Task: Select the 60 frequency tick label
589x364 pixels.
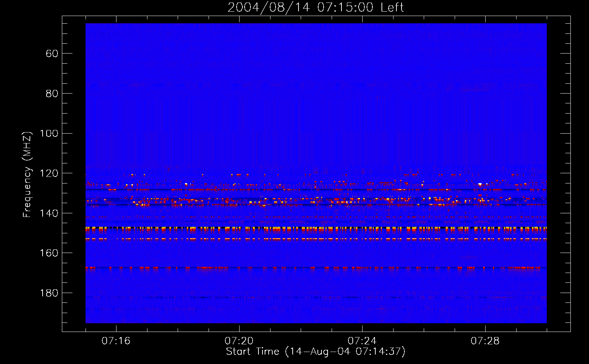Action: click(52, 54)
